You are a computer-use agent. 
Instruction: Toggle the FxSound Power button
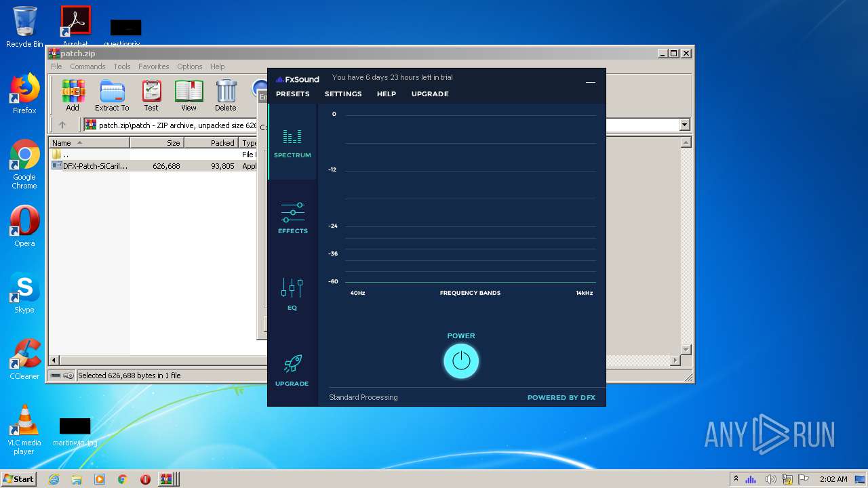[461, 361]
